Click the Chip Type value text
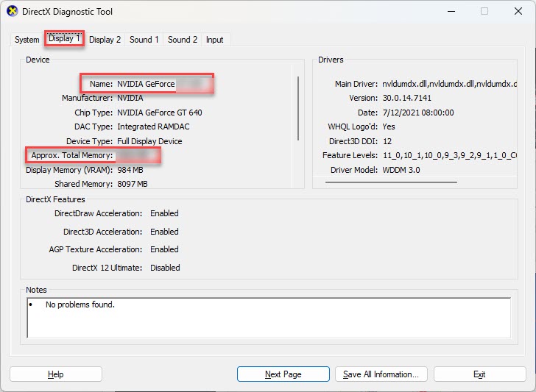 (159, 113)
